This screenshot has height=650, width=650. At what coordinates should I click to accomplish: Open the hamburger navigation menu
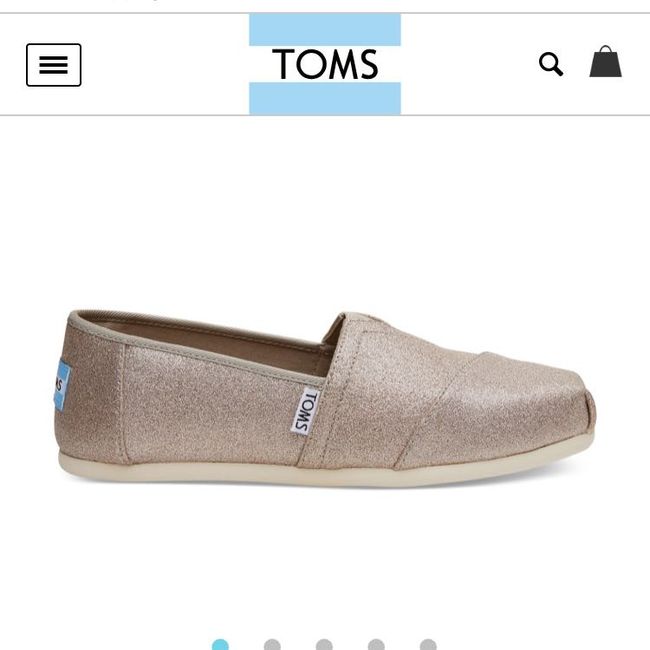pos(53,65)
